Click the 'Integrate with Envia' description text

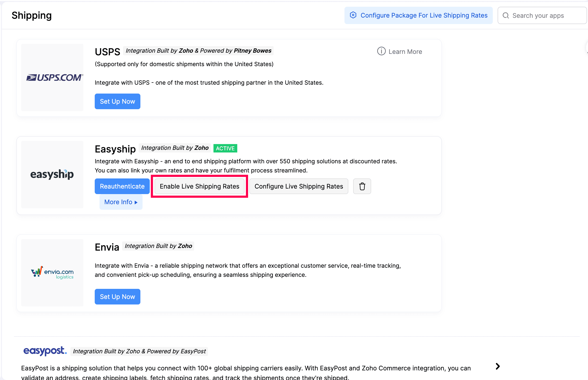pos(248,270)
